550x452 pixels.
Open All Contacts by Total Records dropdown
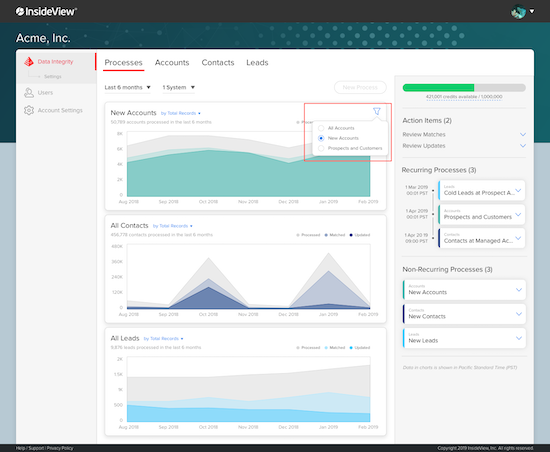click(x=173, y=226)
